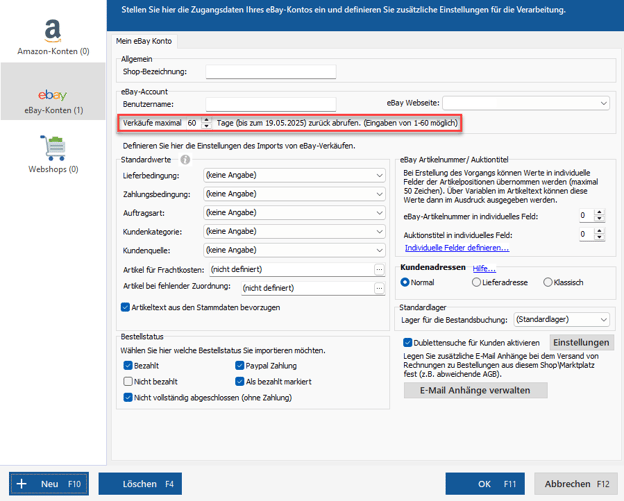
Task: Browse for Artikel bei fehlender Zuordnung
Action: [x=379, y=287]
